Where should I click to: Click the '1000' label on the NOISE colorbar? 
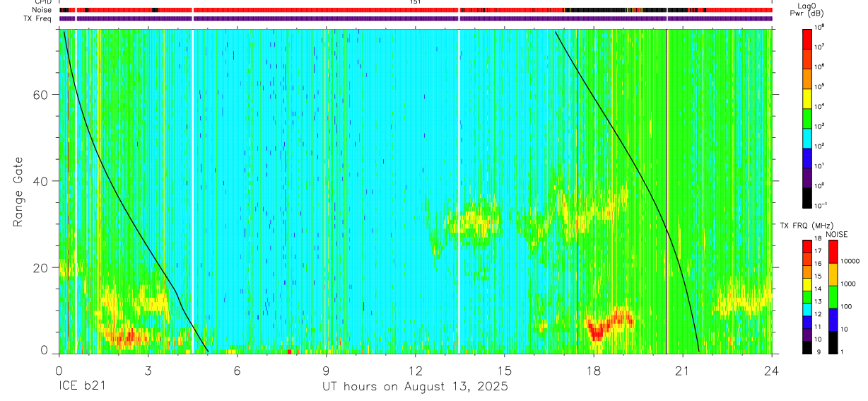[x=850, y=284]
